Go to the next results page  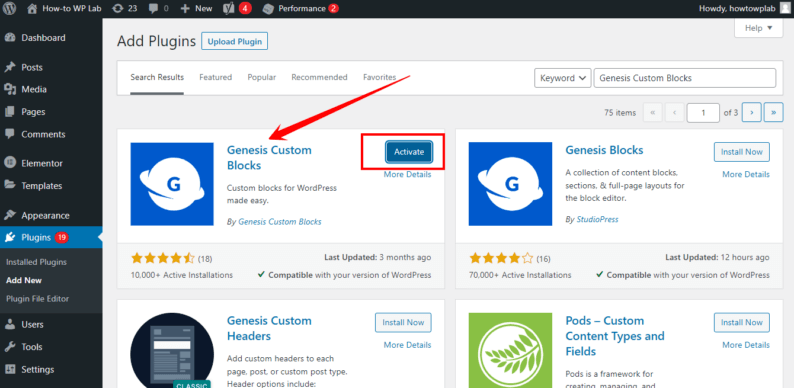coord(751,112)
